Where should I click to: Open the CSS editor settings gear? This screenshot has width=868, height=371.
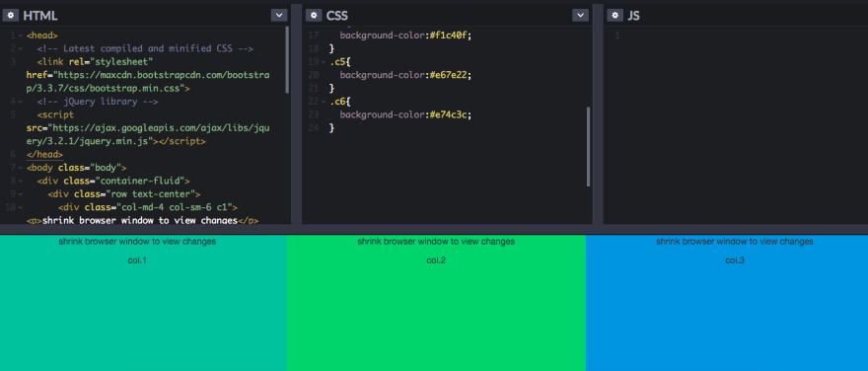[x=314, y=15]
